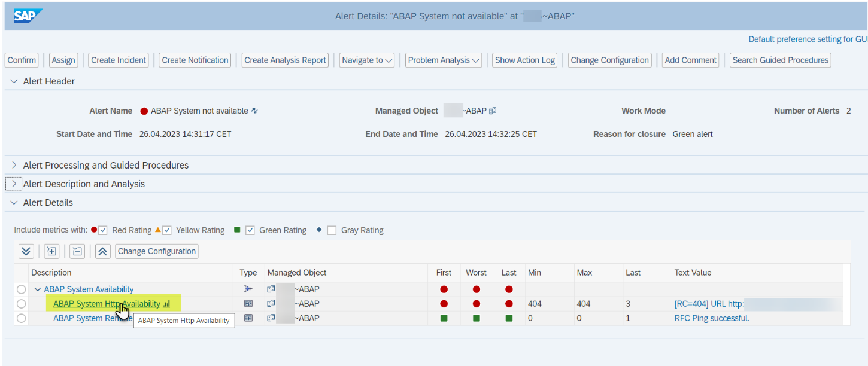Collapse the ABAP System Availability tree node
Screen dimensions: 868x366
pos(38,289)
